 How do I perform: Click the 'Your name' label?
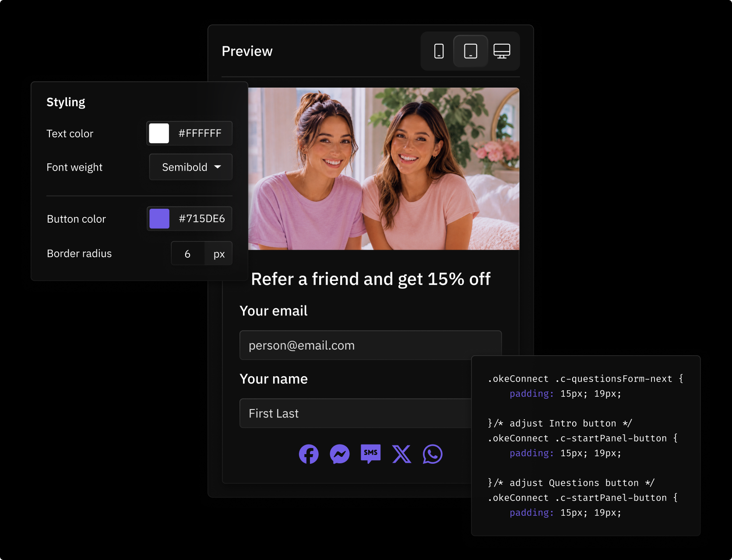coord(274,379)
